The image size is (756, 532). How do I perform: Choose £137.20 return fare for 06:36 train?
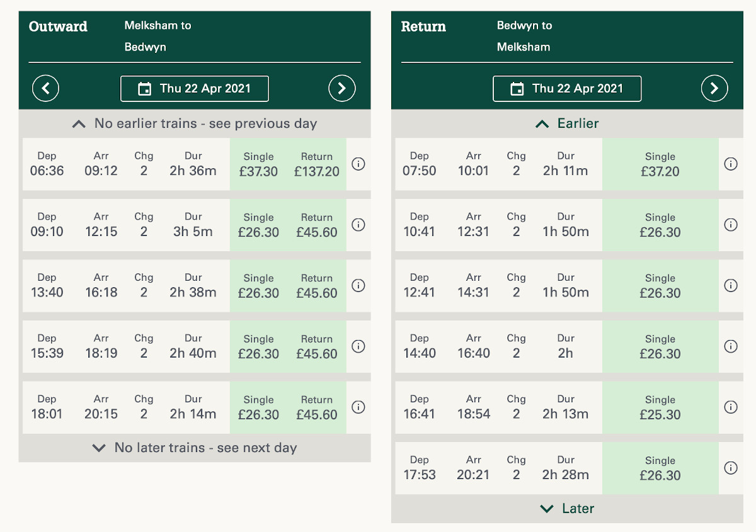(316, 164)
